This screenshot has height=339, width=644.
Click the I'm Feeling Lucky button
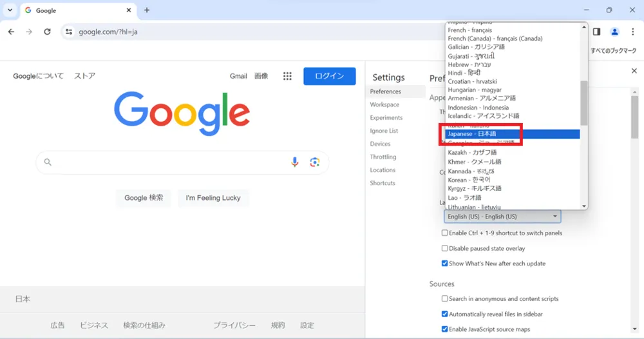click(213, 198)
